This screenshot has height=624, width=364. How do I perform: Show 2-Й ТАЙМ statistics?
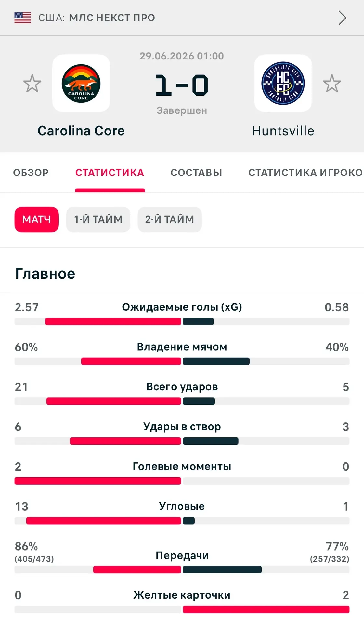pos(170,220)
